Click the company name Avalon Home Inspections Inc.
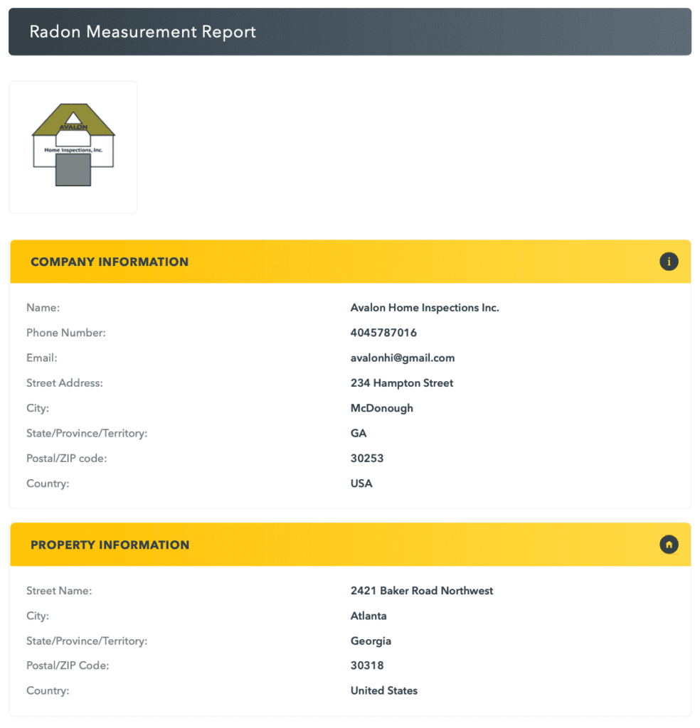 [425, 307]
